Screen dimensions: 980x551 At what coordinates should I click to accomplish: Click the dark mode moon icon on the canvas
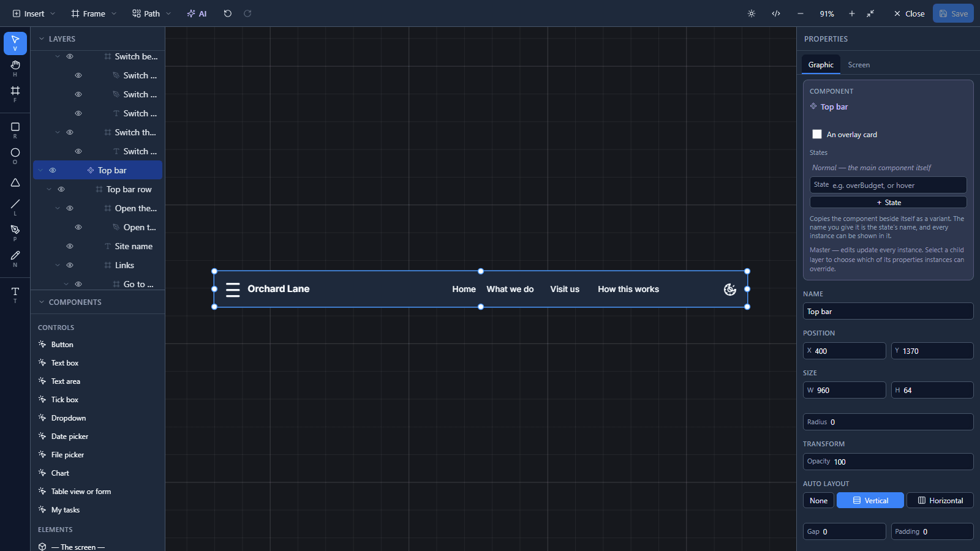click(x=730, y=290)
